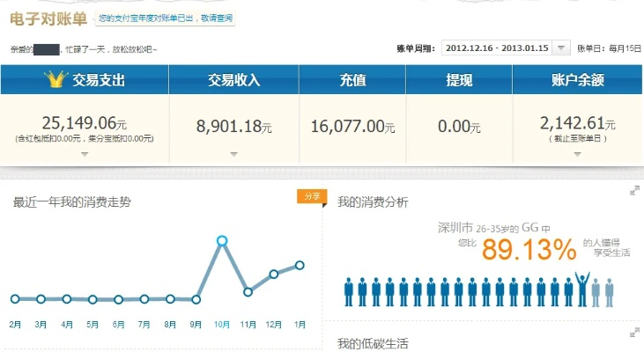644x352 pixels.
Task: Click the crown icon beside 交易支出
Action: pos(57,81)
